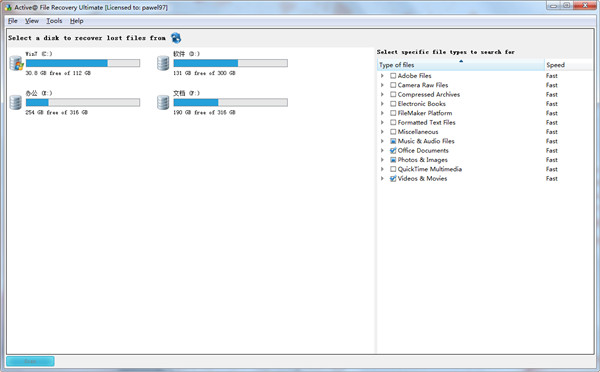Select the '190 GB free of 316 GB' text
The image size is (600, 372).
[x=204, y=113]
